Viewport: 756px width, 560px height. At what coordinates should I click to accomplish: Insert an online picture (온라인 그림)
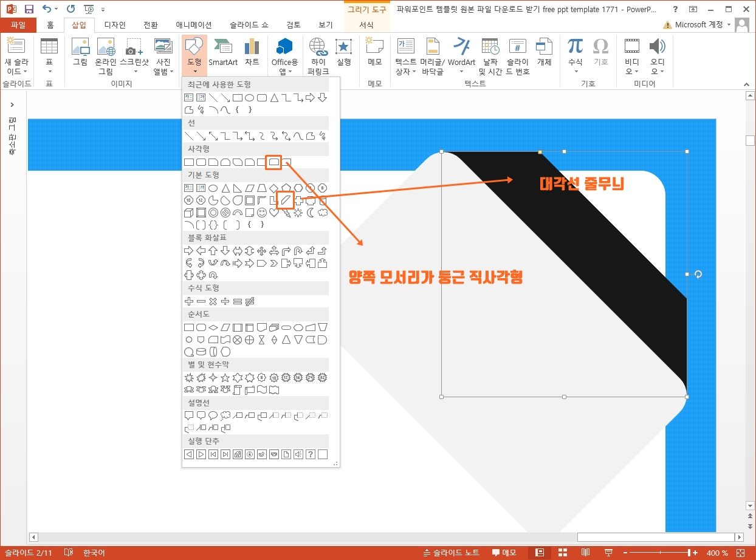[x=106, y=56]
